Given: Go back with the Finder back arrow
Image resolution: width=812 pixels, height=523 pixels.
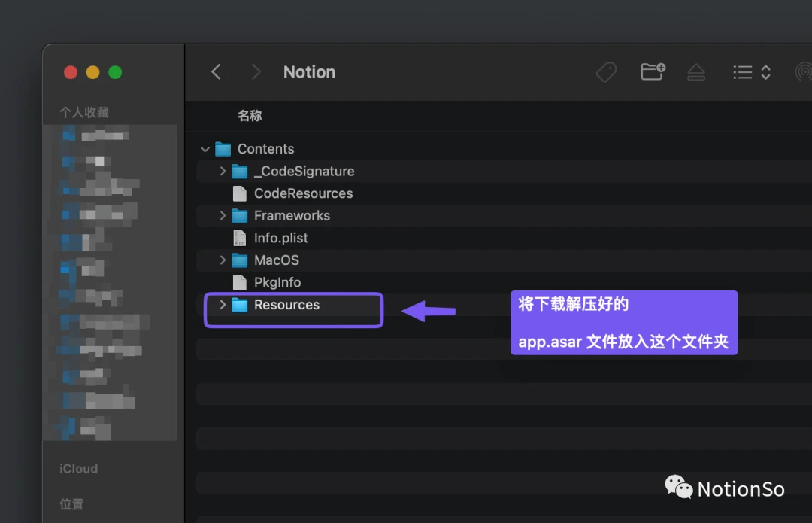Looking at the screenshot, I should [217, 72].
